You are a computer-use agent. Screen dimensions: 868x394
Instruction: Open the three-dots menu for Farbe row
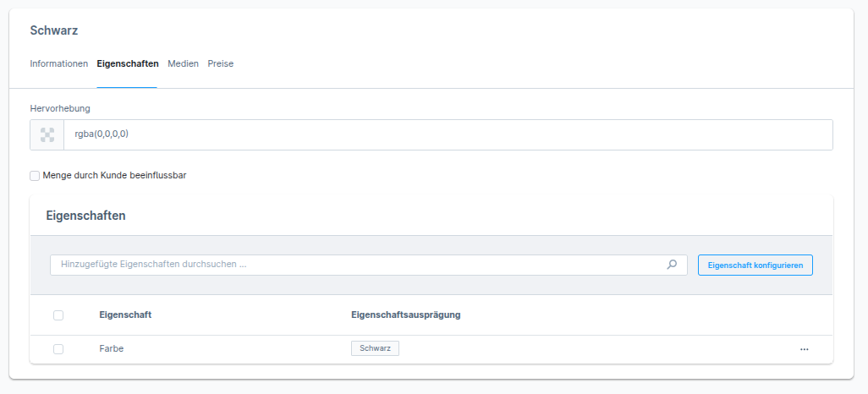805,349
